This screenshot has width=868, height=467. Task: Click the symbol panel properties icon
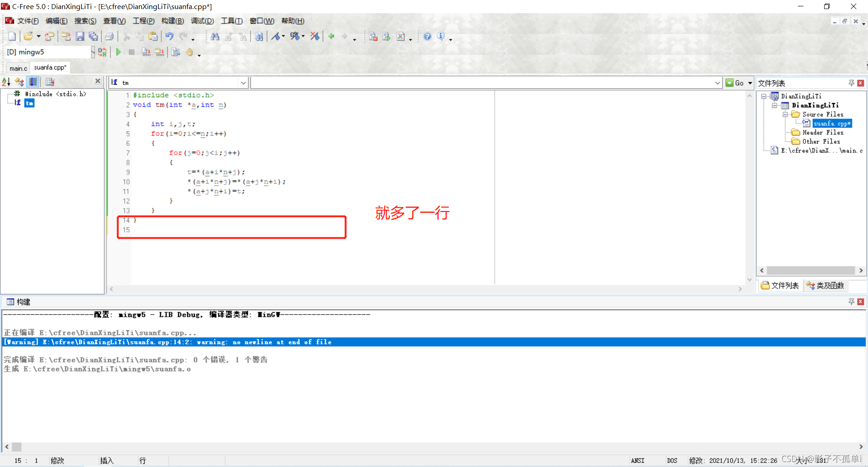(50, 82)
